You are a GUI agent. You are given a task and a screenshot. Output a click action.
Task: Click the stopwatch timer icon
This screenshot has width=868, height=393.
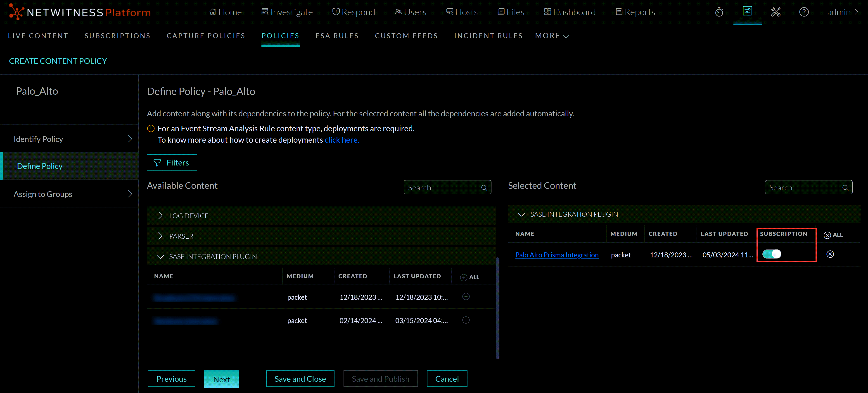coord(719,12)
